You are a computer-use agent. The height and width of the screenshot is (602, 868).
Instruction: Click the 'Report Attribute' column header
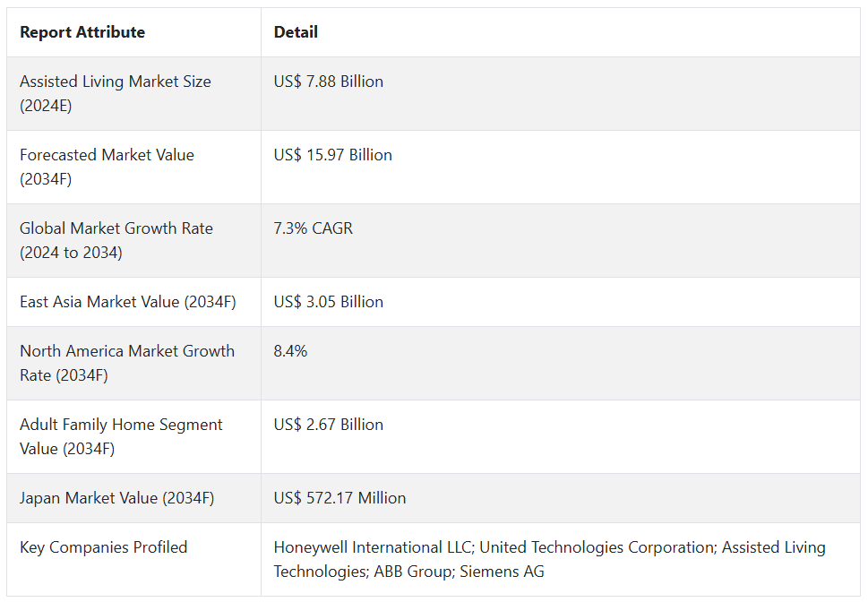point(82,32)
